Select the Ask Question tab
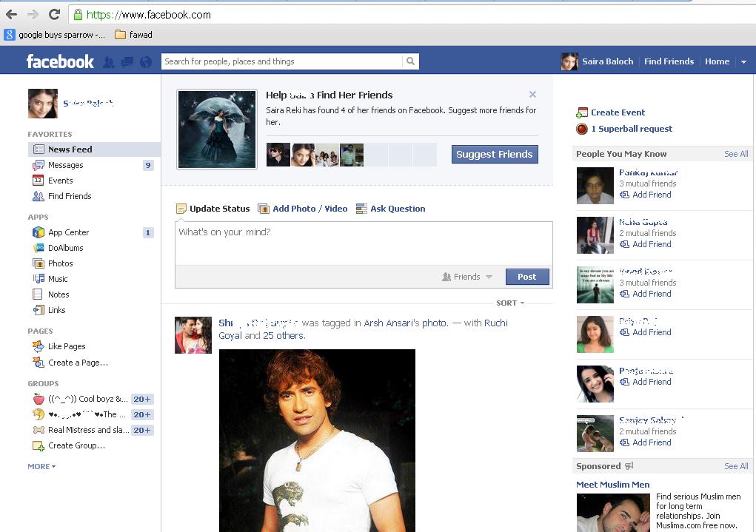This screenshot has height=532, width=756. click(397, 209)
